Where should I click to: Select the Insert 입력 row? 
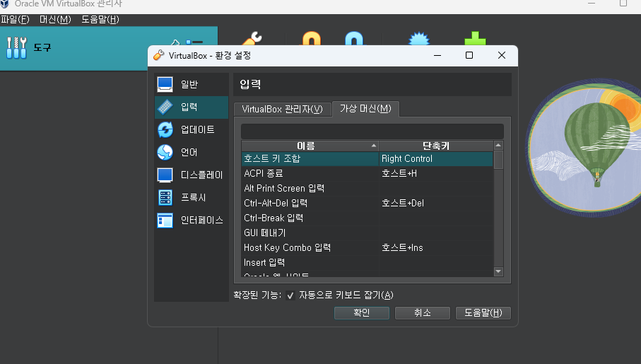click(x=367, y=262)
